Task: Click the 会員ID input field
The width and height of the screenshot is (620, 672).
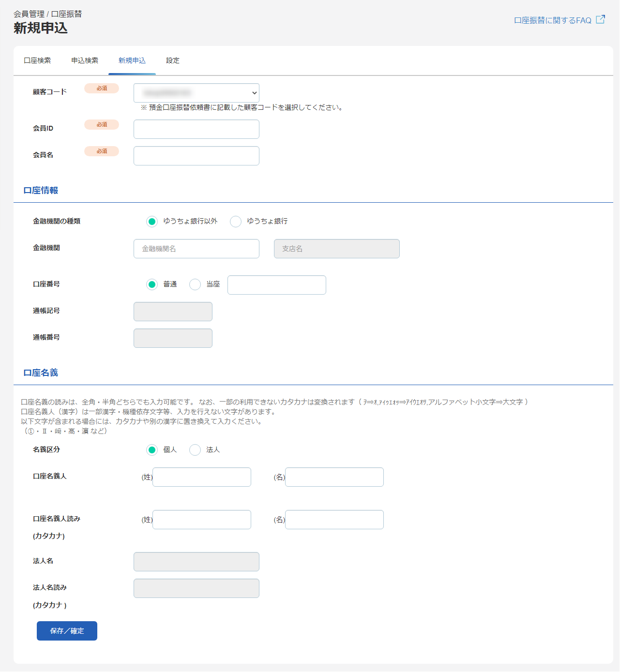Action: (x=196, y=129)
